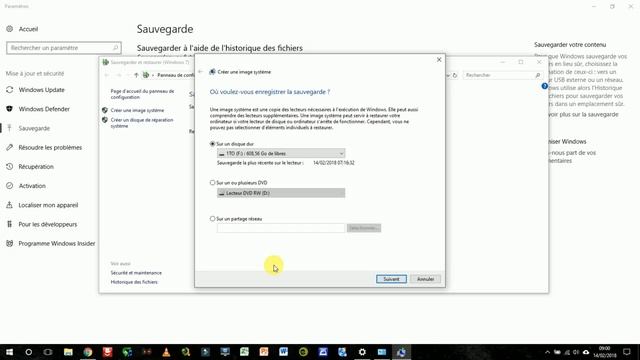Open 'Créer une image système' link in Control Panel

point(137,110)
